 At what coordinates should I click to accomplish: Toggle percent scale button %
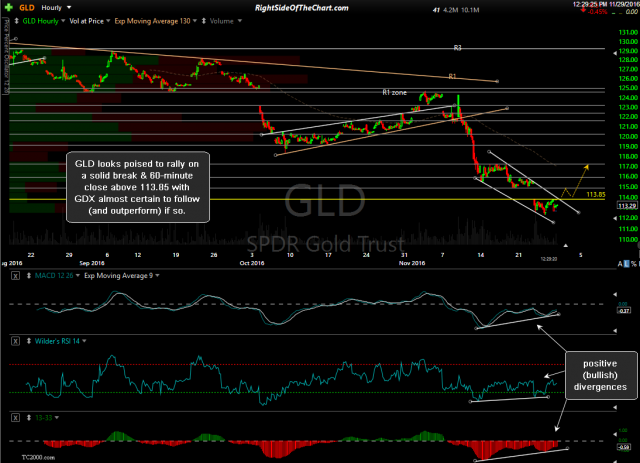[x=633, y=264]
